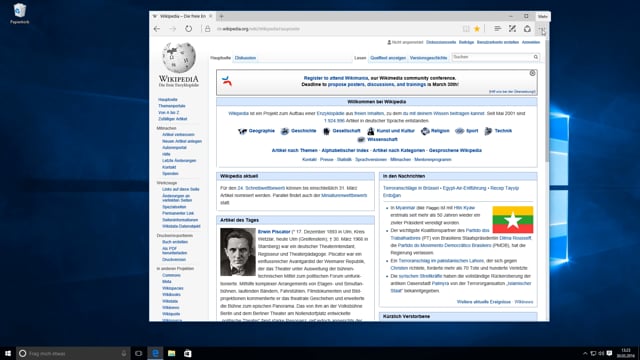Image resolution: width=640 pixels, height=360 pixels.
Task: Click the padlock icon in address bar
Action: pyautogui.click(x=207, y=29)
